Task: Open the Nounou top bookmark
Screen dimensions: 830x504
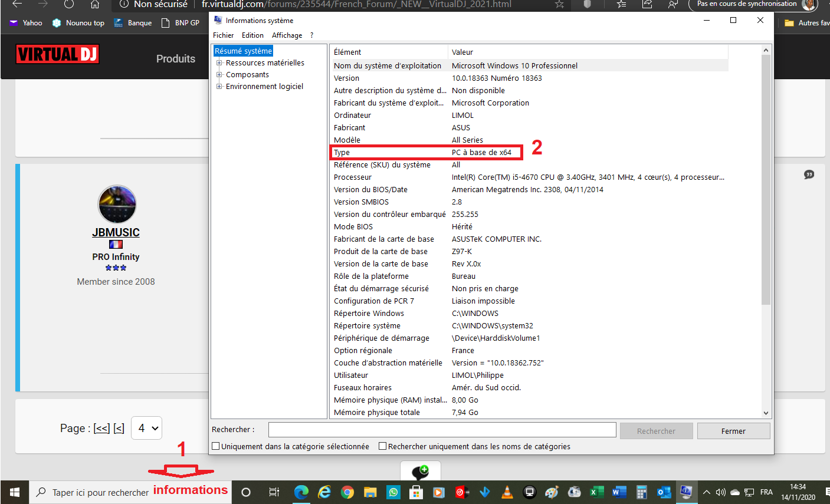Action: click(x=78, y=23)
